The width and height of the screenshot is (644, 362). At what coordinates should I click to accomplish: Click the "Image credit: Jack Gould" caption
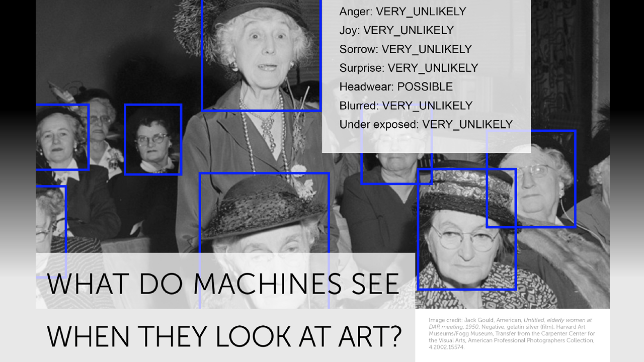512,333
